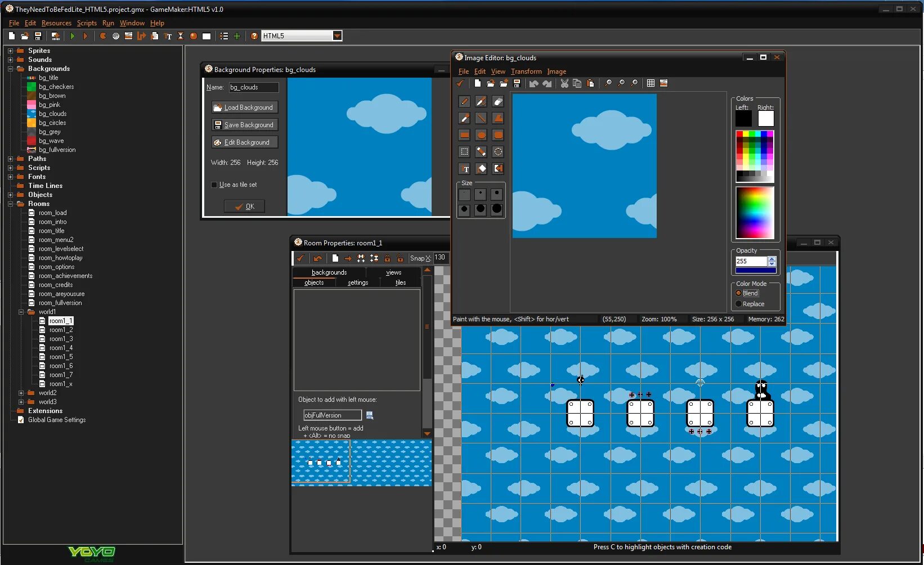Select Text tool in Image Editor

pos(464,169)
